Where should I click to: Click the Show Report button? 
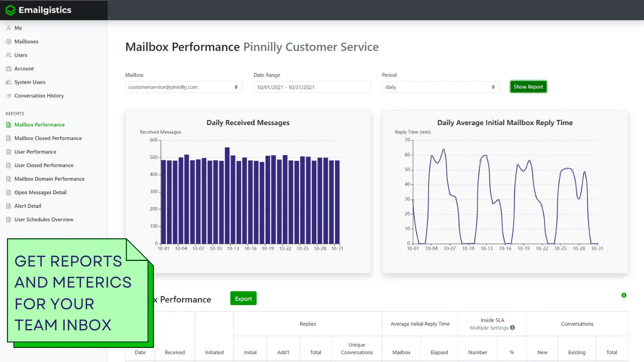pyautogui.click(x=528, y=87)
